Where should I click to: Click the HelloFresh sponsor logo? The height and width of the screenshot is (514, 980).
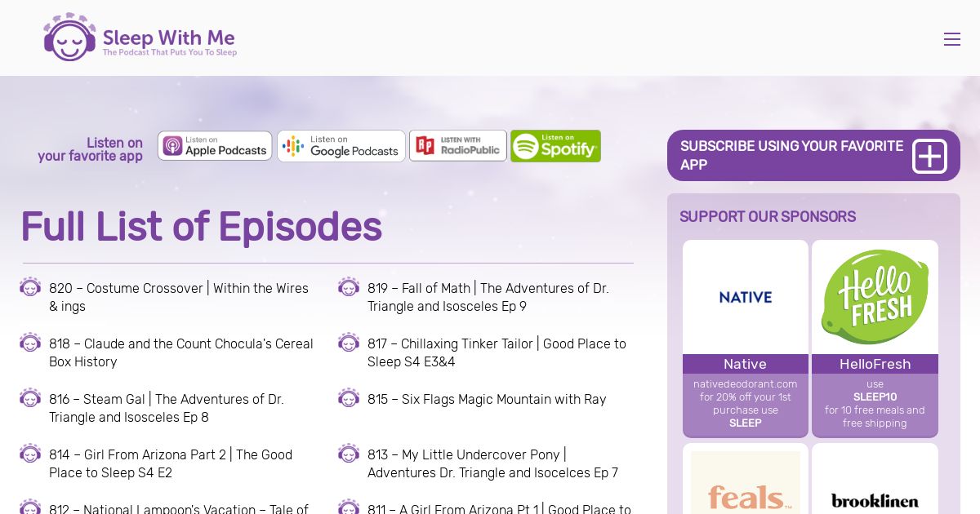pos(875,297)
